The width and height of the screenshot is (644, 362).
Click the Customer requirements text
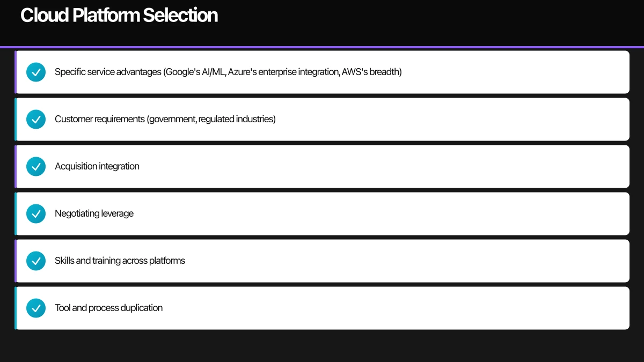tap(165, 119)
